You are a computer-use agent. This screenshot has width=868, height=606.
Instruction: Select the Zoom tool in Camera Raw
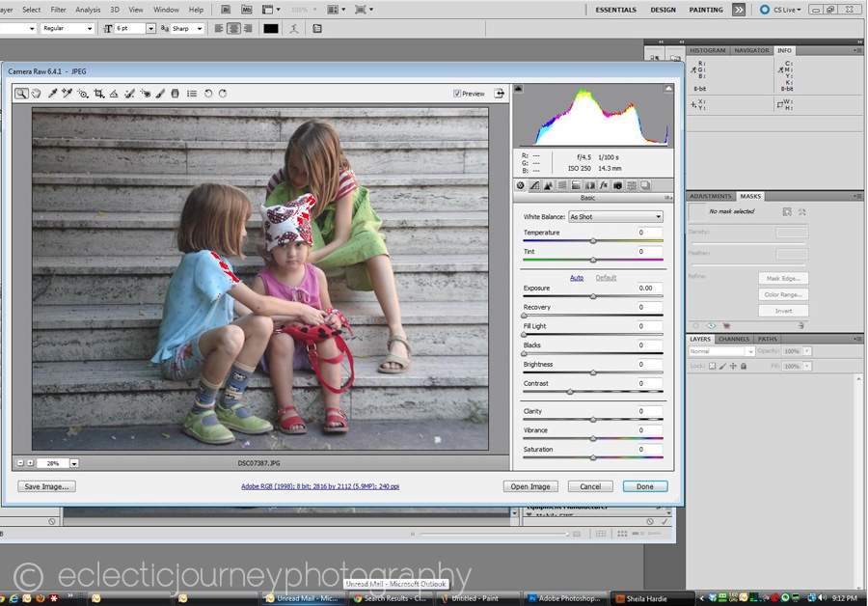(21, 94)
